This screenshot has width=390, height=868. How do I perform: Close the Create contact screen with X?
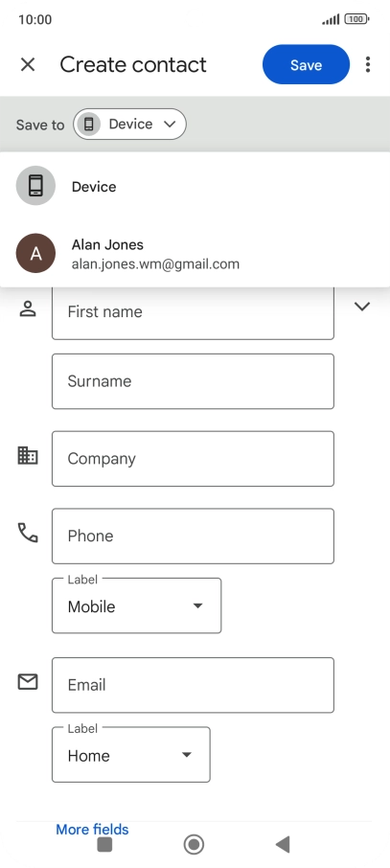[x=28, y=65]
